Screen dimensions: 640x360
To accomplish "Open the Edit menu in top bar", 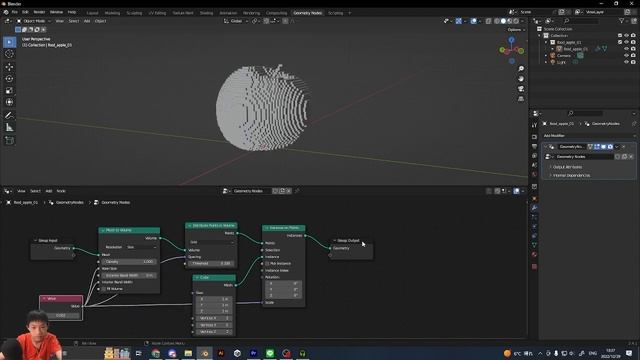I will click(25, 12).
